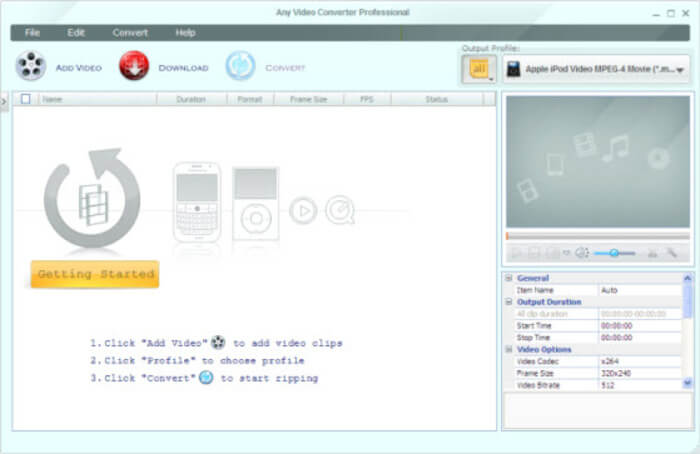Click the Start Time value field
Screen dimensions: 700x454
(x=640, y=326)
